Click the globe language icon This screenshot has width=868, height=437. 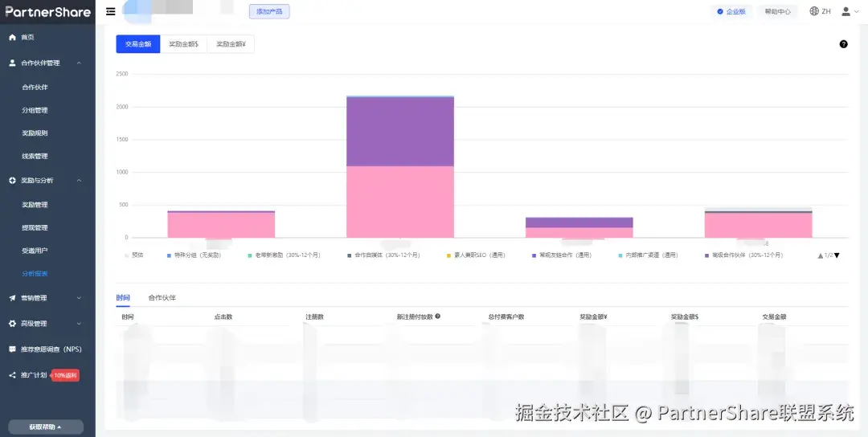click(x=813, y=11)
